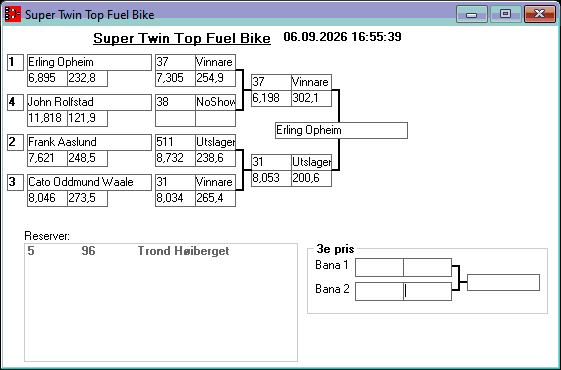The image size is (561, 370).
Task: Click the first Bana 1 field
Action: pos(379,268)
